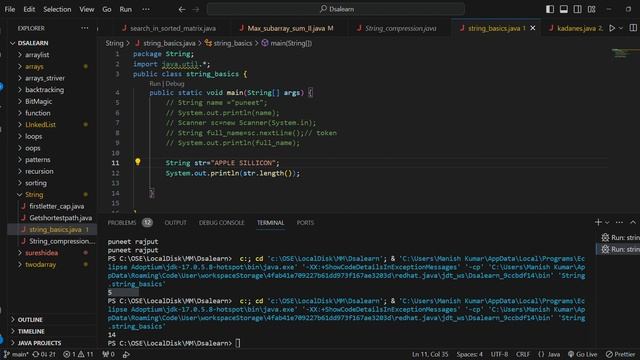The image size is (640, 360).
Task: Open the View menu
Action: (87, 9)
